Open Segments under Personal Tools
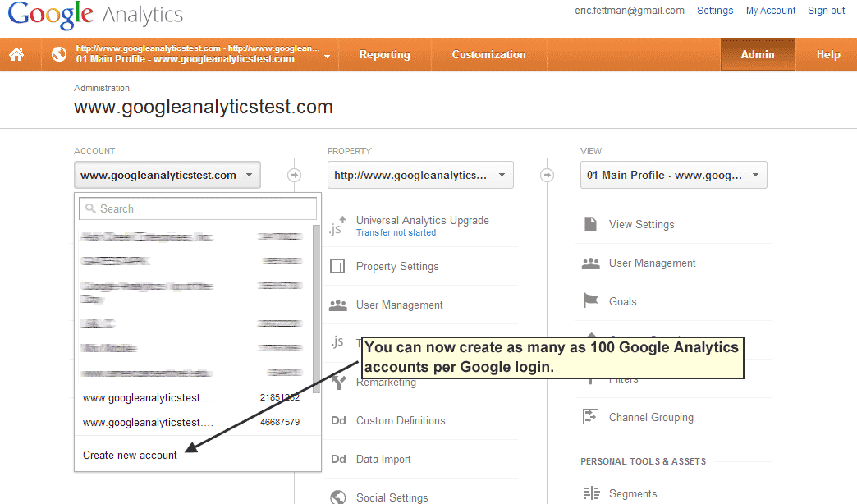Image resolution: width=857 pixels, height=504 pixels. point(633,493)
